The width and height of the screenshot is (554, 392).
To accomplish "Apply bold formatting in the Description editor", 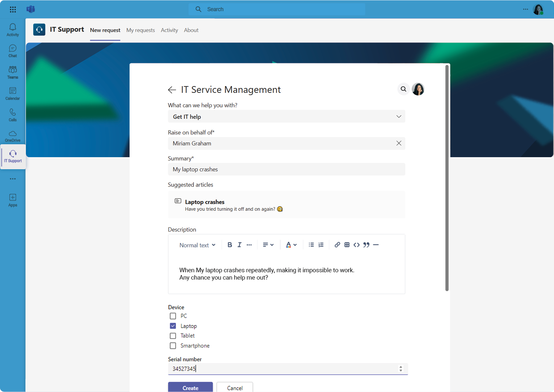I will click(x=230, y=245).
